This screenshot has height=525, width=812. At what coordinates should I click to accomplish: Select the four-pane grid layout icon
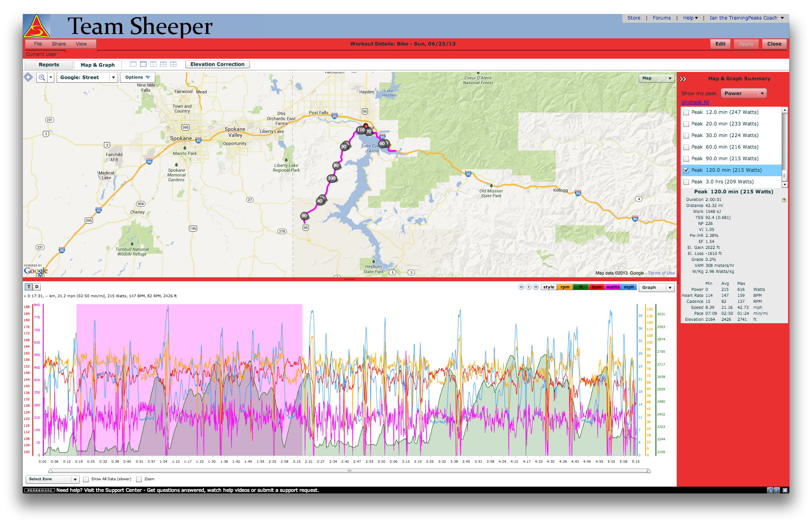click(173, 64)
